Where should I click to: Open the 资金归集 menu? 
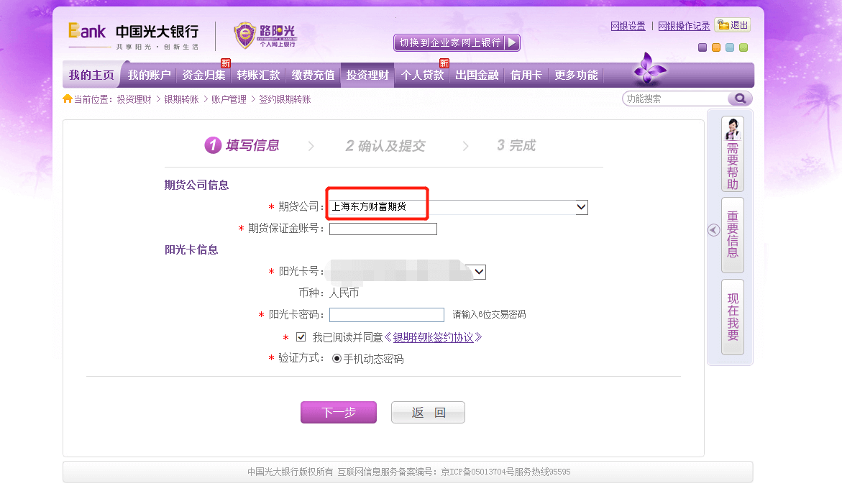pyautogui.click(x=203, y=75)
